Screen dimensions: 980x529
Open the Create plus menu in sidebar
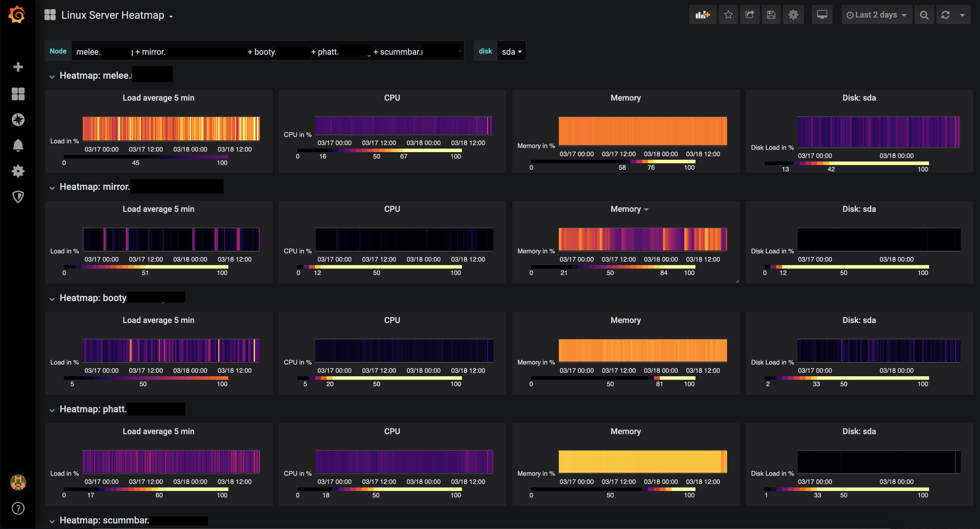18,67
